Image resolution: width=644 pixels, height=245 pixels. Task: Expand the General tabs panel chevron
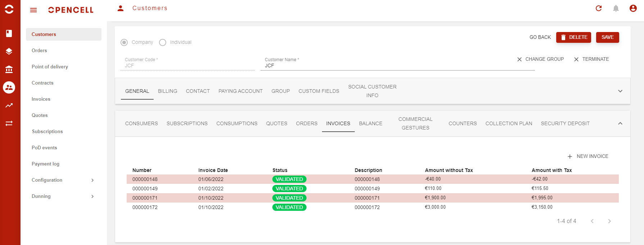pos(620,91)
